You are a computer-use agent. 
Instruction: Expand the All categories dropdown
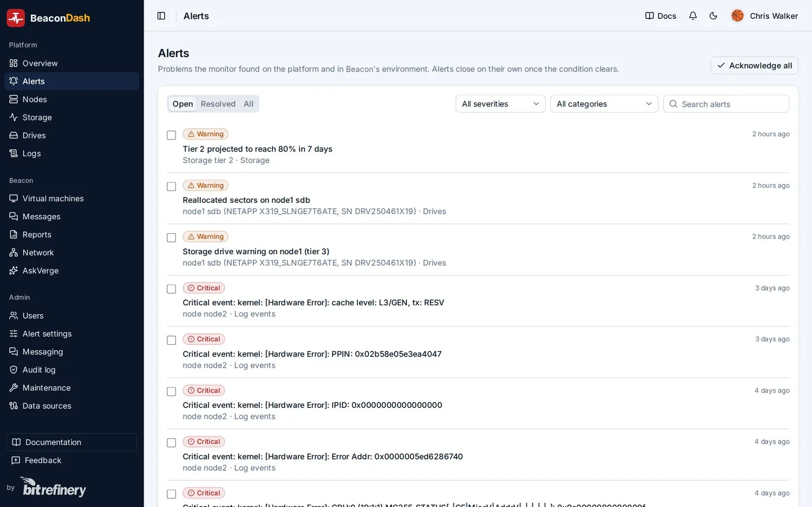604,104
